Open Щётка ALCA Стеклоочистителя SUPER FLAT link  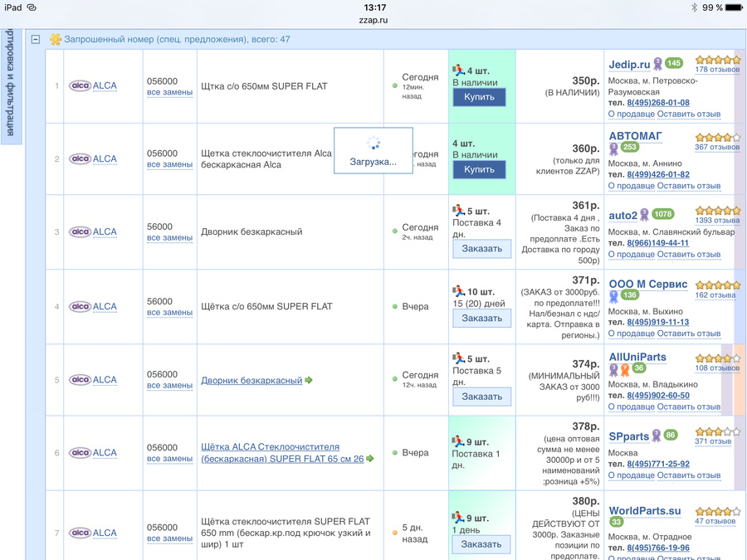[x=282, y=453]
